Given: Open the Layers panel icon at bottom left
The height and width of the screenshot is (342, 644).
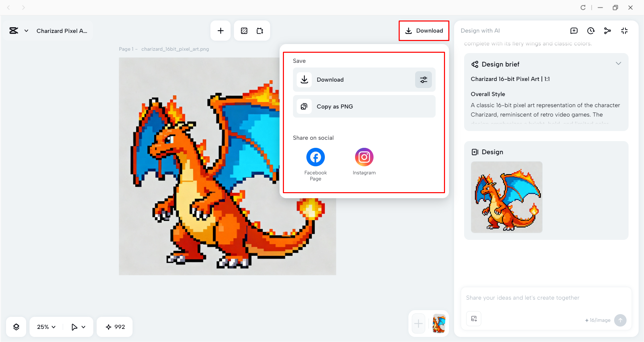Looking at the screenshot, I should pos(16,327).
